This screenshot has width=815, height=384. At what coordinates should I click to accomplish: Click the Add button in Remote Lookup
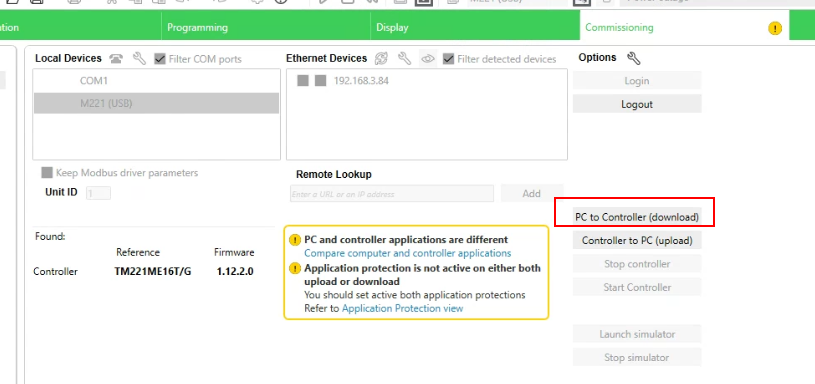[x=532, y=193]
